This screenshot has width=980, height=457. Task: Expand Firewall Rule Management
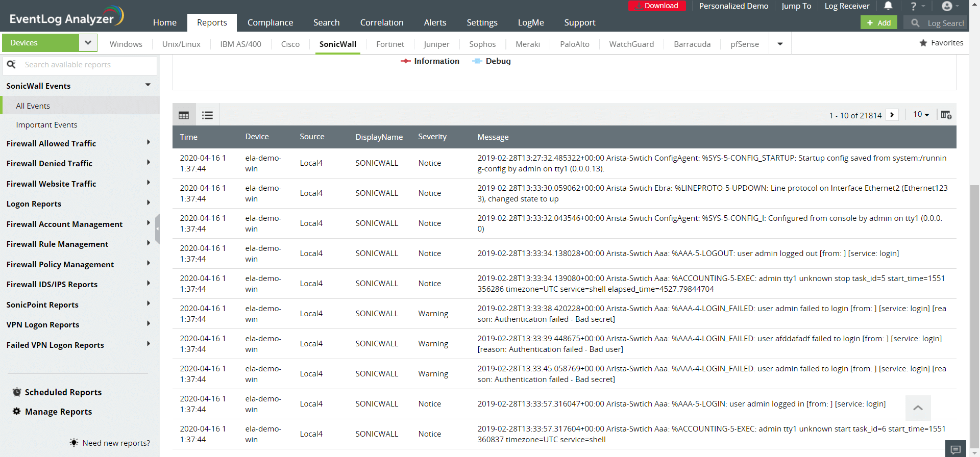click(149, 243)
